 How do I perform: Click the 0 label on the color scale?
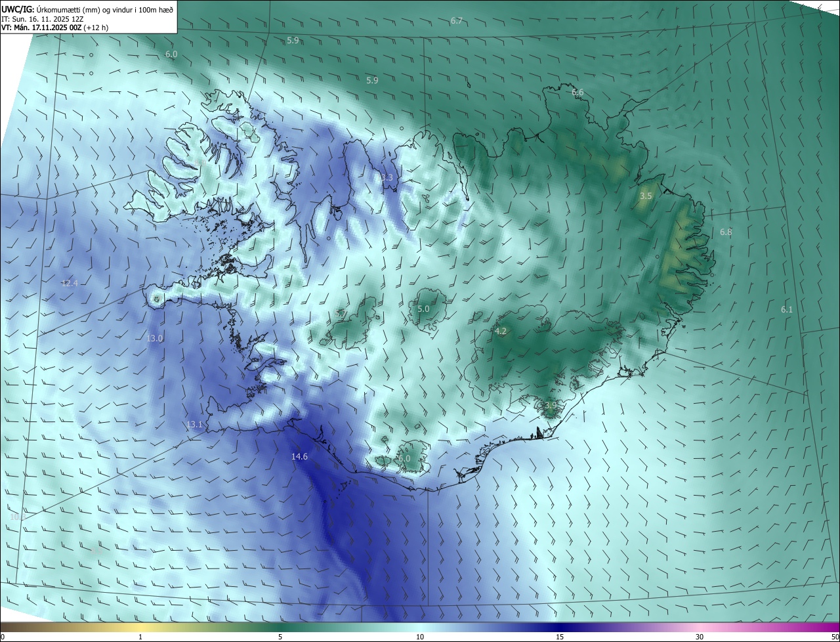click(x=3, y=637)
